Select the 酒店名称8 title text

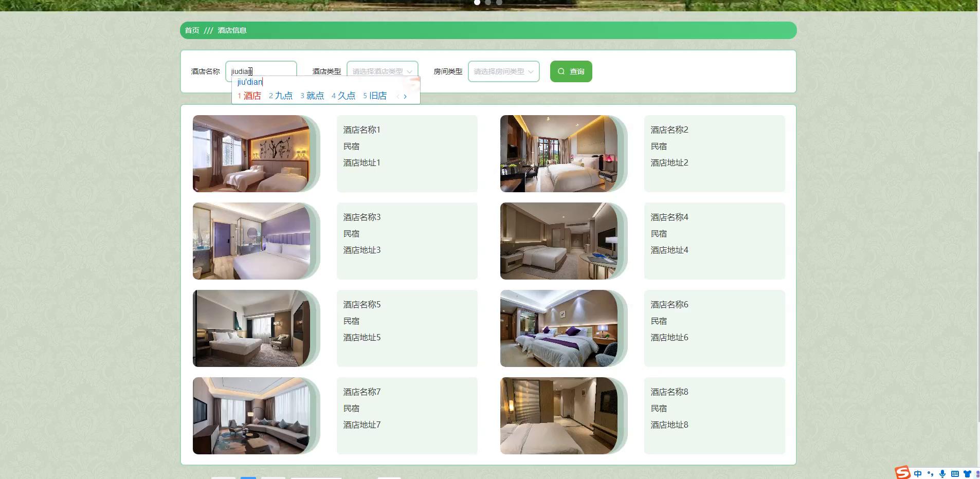tap(669, 392)
